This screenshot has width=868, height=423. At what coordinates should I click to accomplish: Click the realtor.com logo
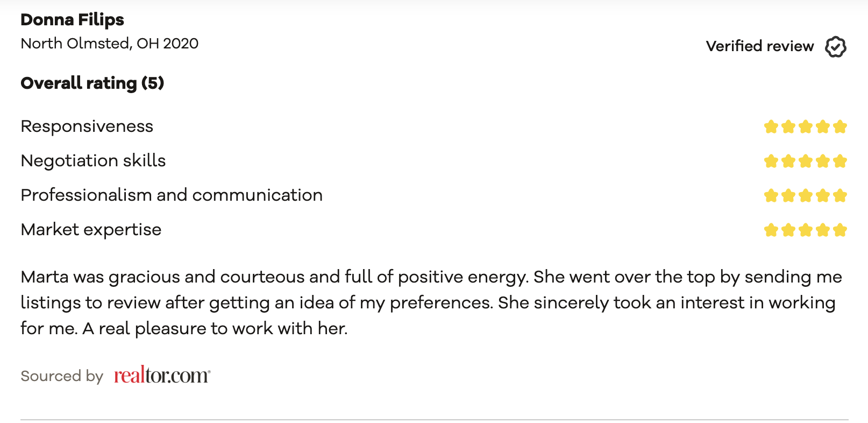click(x=162, y=375)
